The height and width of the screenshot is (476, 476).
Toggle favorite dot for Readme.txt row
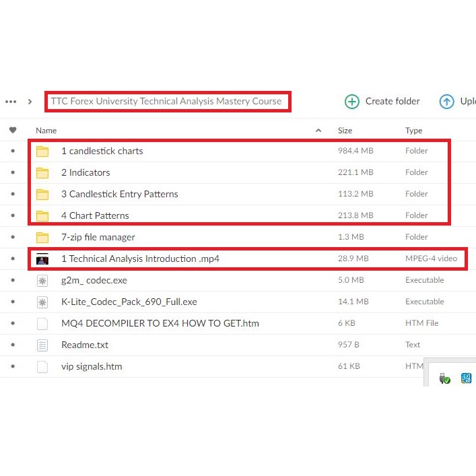click(x=13, y=345)
